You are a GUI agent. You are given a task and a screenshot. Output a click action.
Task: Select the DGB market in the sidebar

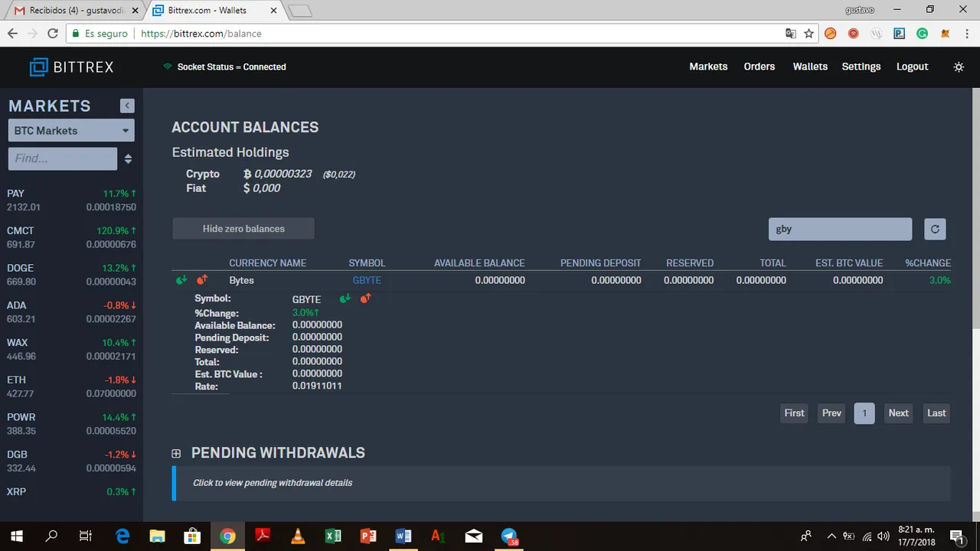tap(71, 461)
